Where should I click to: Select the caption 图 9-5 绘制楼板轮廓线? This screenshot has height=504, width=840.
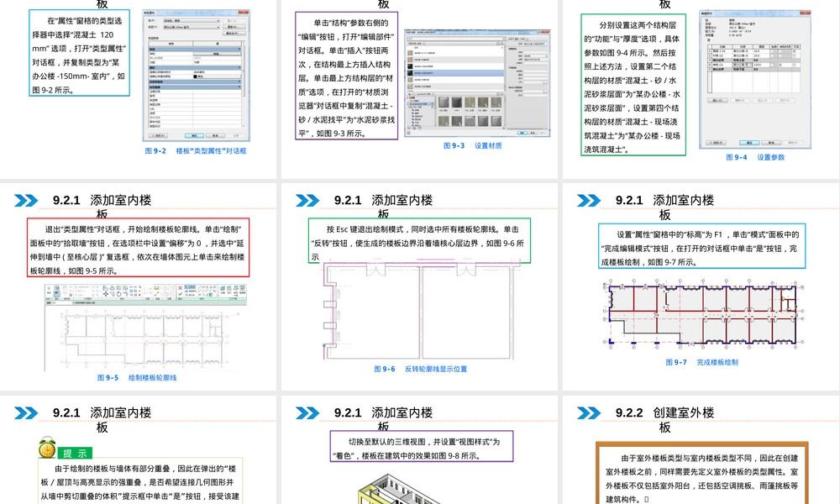click(x=137, y=378)
